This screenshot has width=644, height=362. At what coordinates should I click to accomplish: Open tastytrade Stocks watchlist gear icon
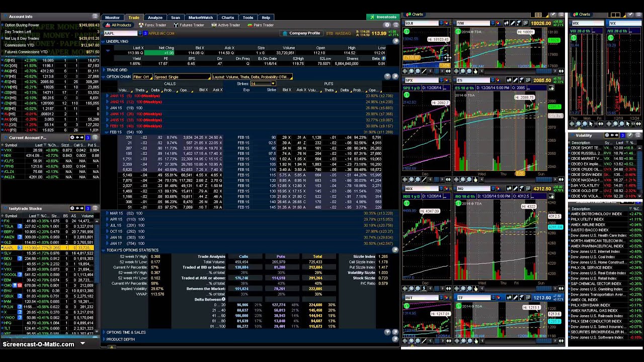click(72, 208)
